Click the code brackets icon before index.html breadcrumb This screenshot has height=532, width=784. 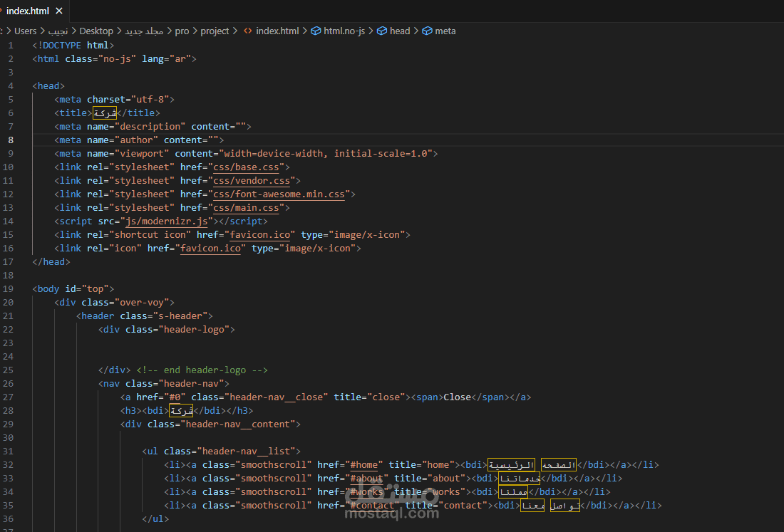[x=247, y=31]
